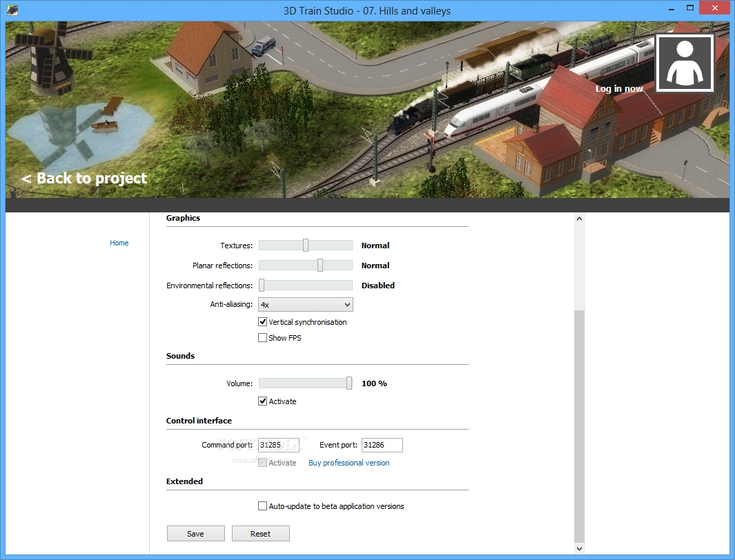Click the 'Control interface' section heading
This screenshot has width=735, height=560.
(199, 421)
